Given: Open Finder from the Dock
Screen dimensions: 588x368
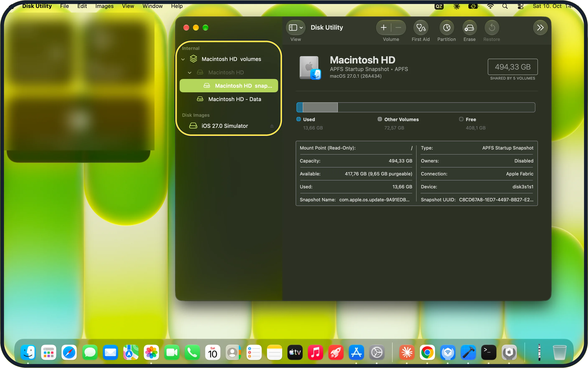Looking at the screenshot, I should [28, 352].
